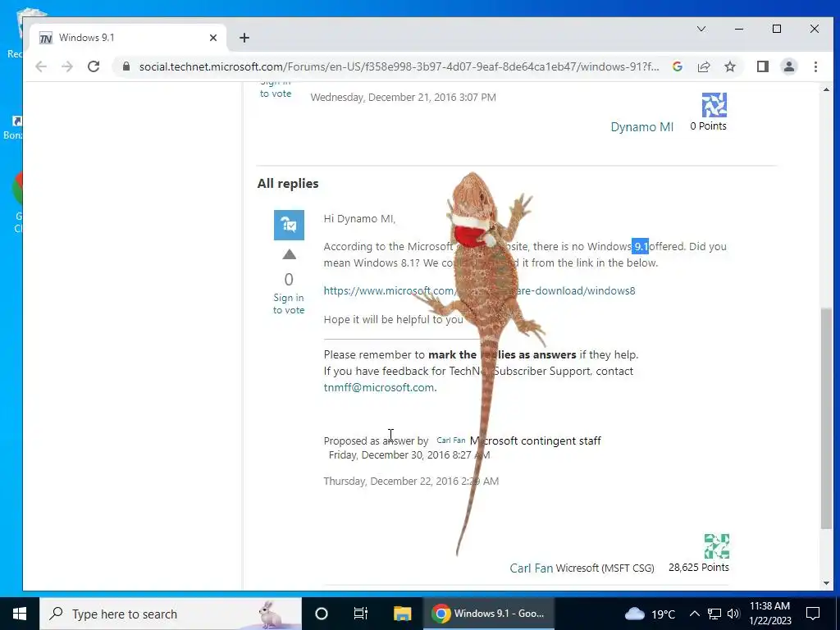Screen dimensions: 840x630
Task: Click Chrome Windows 9.1 taskbar button
Action: point(488,614)
